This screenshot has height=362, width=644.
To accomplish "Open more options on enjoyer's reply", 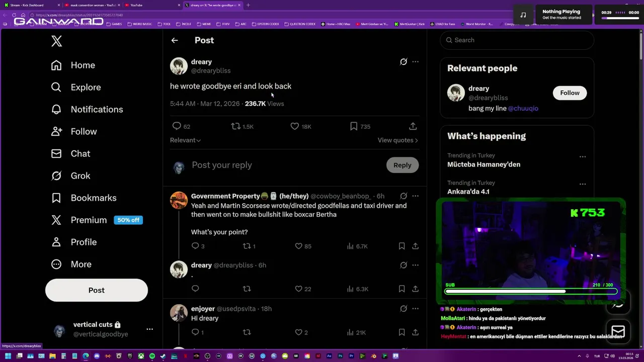I will pyautogui.click(x=415, y=309).
